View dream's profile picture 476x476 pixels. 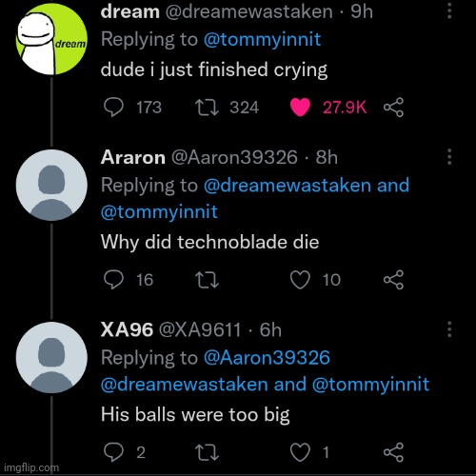click(51, 39)
